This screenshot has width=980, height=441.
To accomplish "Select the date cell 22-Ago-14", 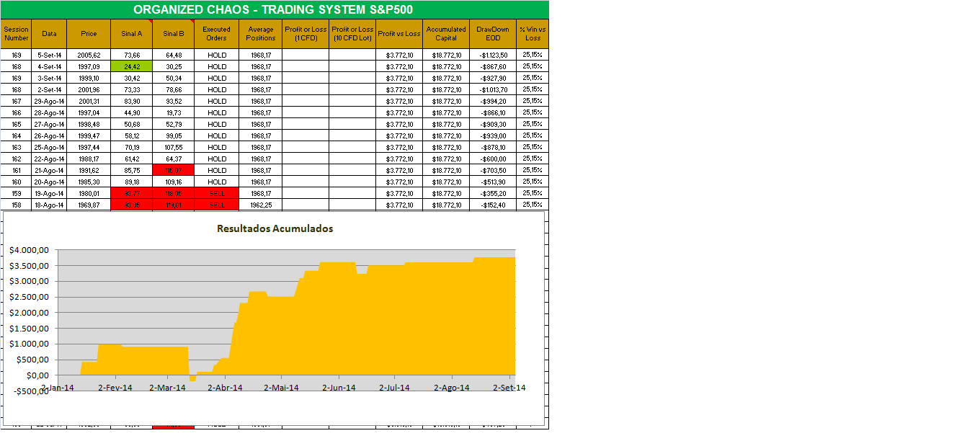I will coord(50,159).
